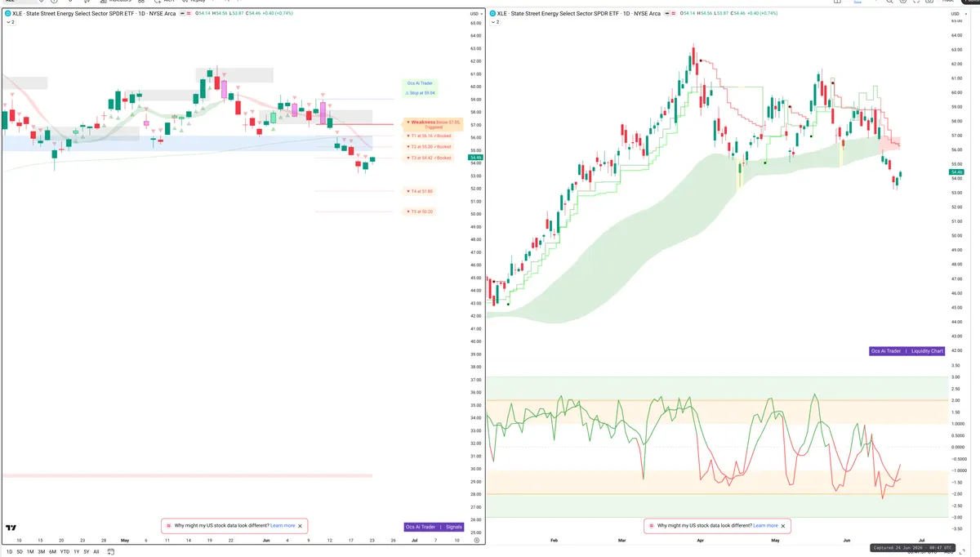Open the USD currency dropdown on left chart
The width and height of the screenshot is (980, 557).
474,14
